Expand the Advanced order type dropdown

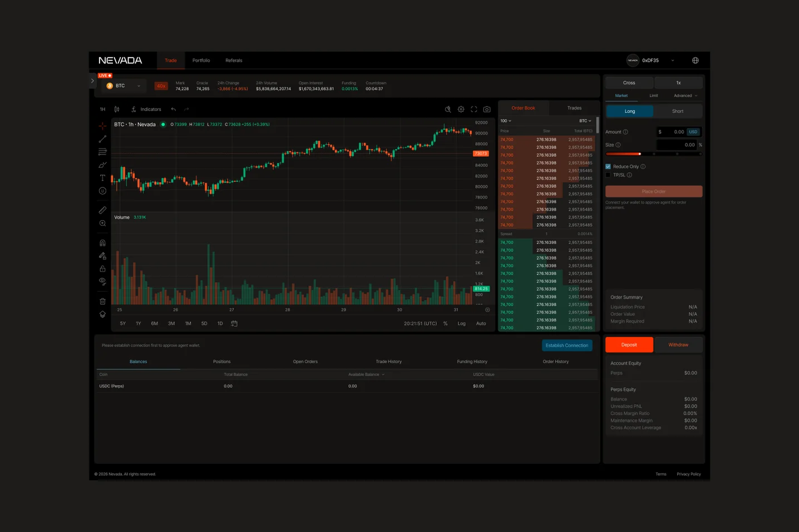coord(685,96)
